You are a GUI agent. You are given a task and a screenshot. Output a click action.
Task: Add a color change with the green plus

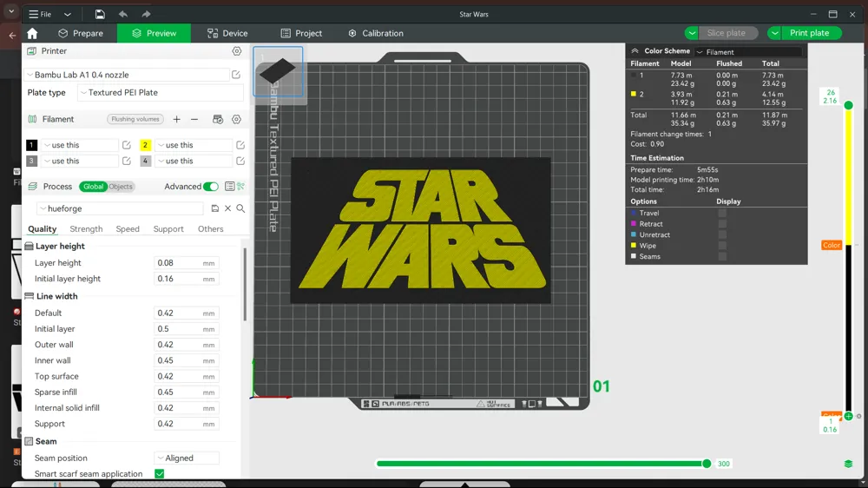848,416
